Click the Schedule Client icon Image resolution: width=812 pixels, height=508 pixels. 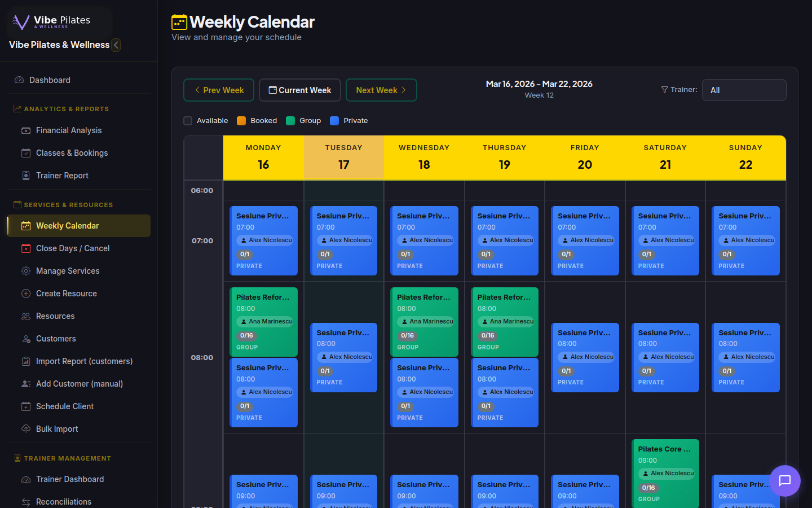click(x=26, y=406)
